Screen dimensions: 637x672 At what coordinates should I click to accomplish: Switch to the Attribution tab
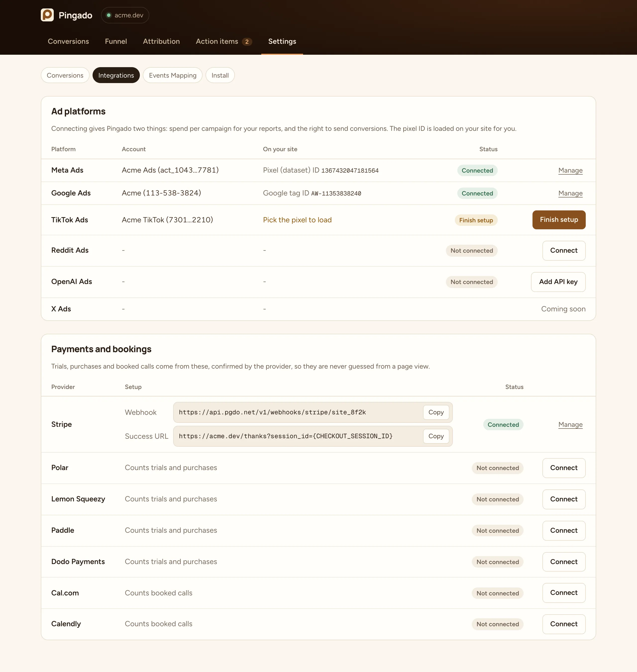161,41
